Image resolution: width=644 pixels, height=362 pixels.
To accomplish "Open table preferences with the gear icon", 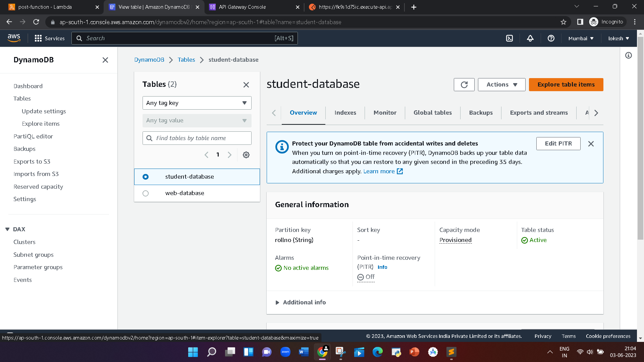I will [246, 155].
